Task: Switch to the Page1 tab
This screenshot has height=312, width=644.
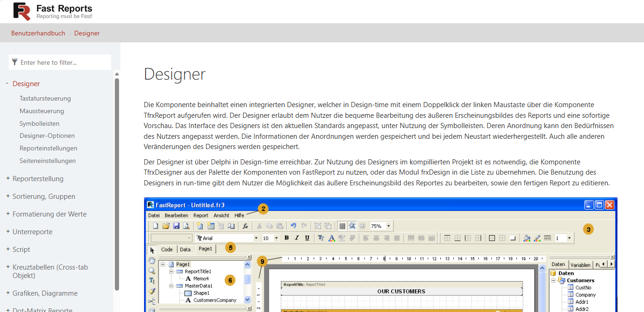Action: click(x=205, y=249)
